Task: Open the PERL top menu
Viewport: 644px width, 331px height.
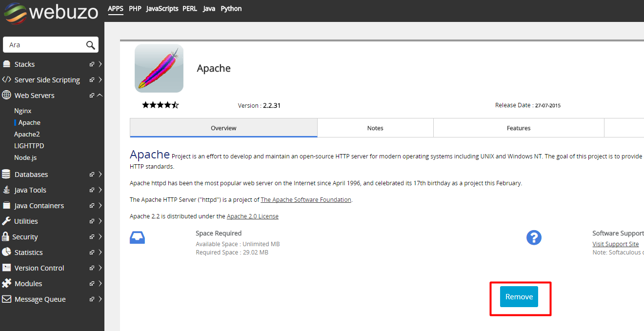Action: click(x=190, y=9)
